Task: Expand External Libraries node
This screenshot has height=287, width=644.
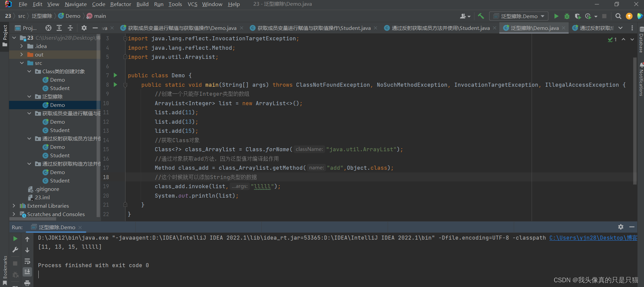Action: [14, 206]
